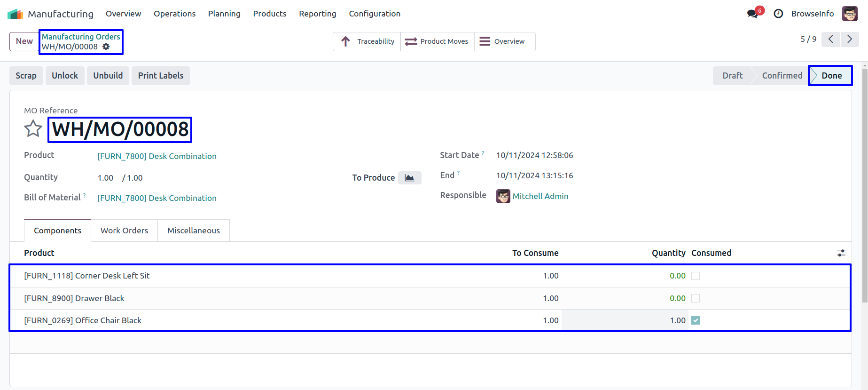Image resolution: width=868 pixels, height=390 pixels.
Task: Expand the Configuration menu
Action: coord(375,14)
